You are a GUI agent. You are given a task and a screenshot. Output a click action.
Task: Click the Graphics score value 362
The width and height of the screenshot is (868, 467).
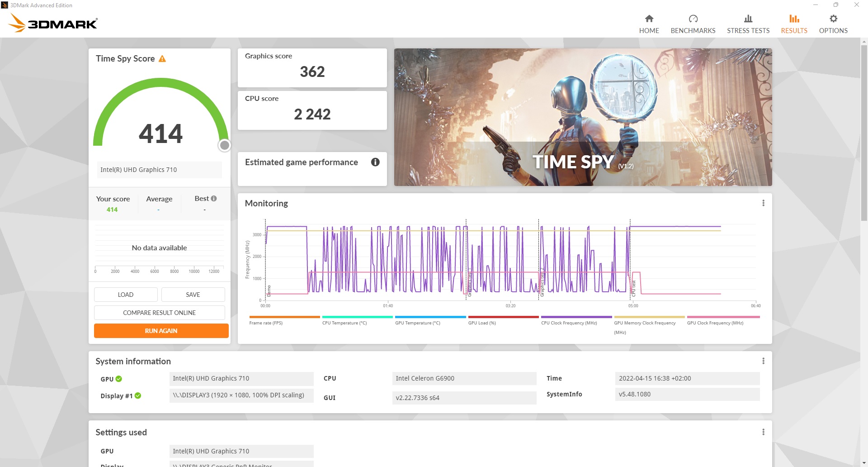point(312,71)
